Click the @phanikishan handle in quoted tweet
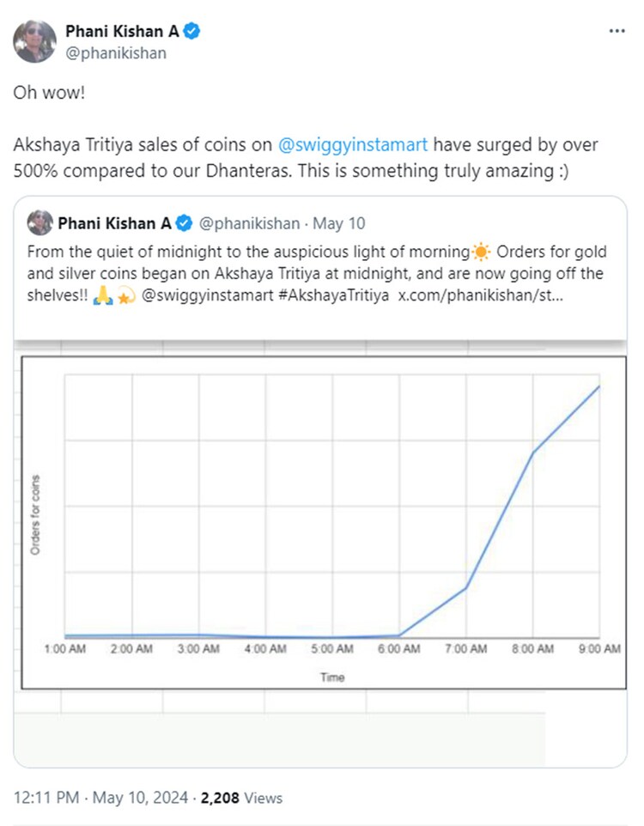Image resolution: width=644 pixels, height=826 pixels. pos(249,224)
